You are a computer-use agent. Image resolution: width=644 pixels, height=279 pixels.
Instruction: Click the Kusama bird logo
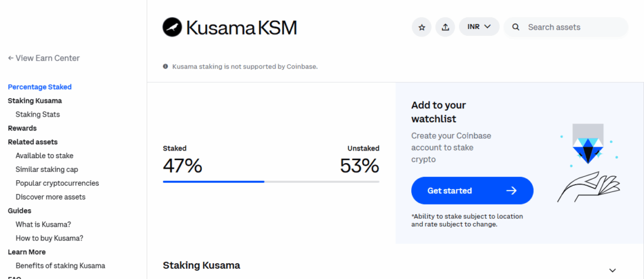172,27
